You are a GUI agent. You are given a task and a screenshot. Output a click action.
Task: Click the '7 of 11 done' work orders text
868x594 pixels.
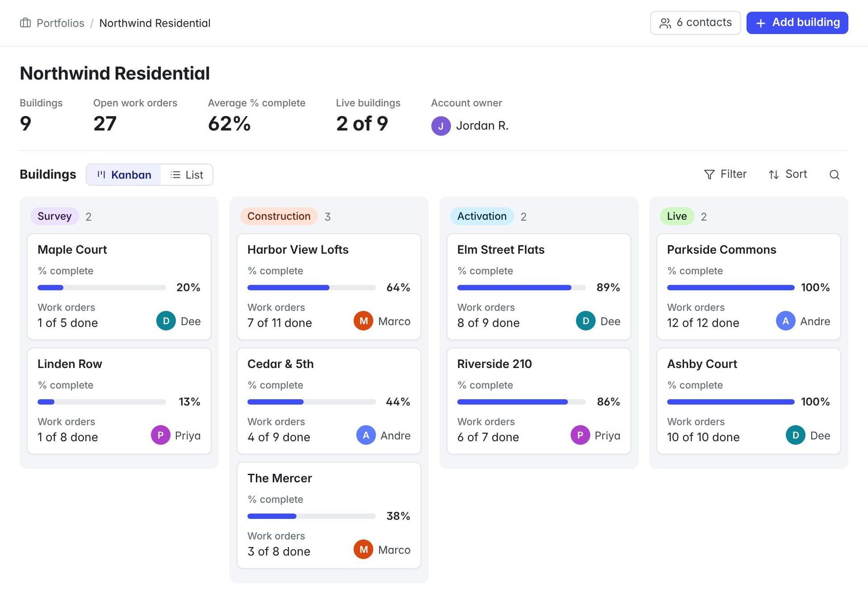pos(279,323)
